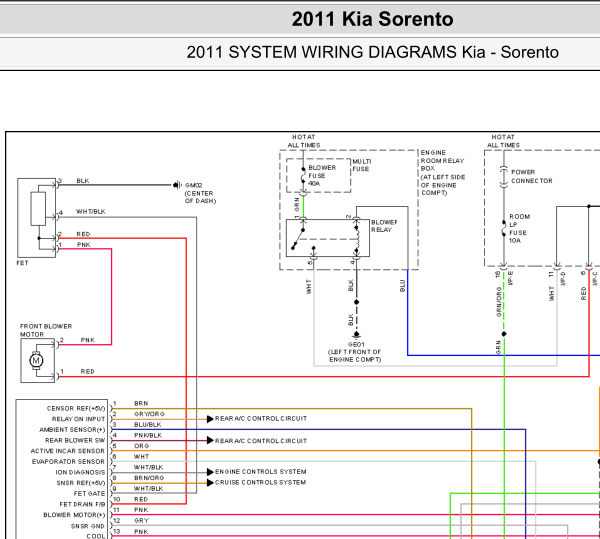
Task: Click 'HOT AT ALL TIMES' above blower fuse
Action: (304, 141)
